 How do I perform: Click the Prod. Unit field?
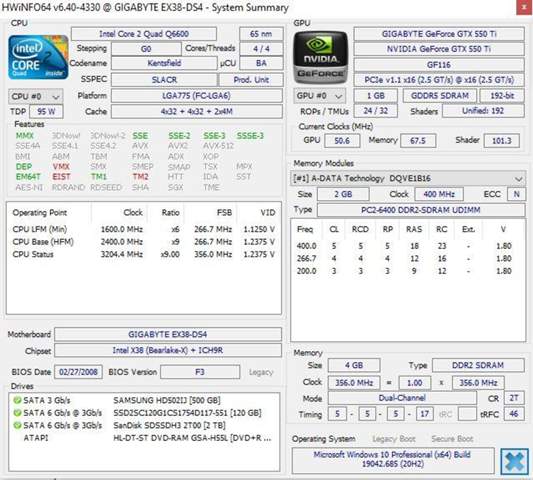pos(251,80)
